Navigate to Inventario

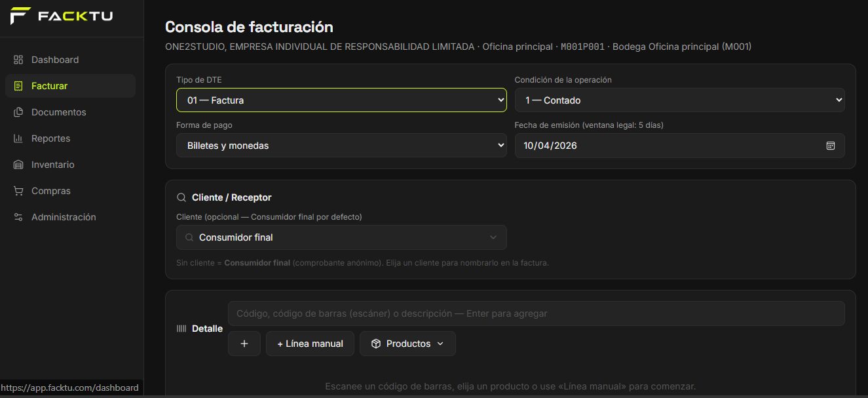pyautogui.click(x=70, y=165)
